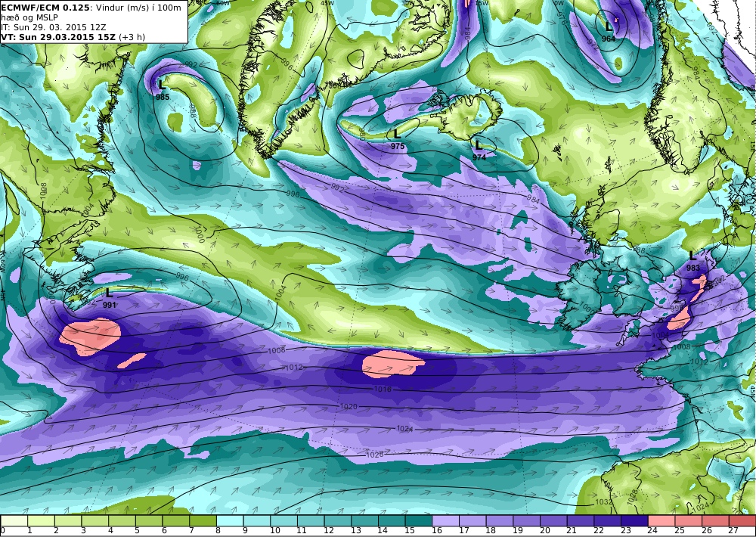Click the '974' pressure value label

479,157
